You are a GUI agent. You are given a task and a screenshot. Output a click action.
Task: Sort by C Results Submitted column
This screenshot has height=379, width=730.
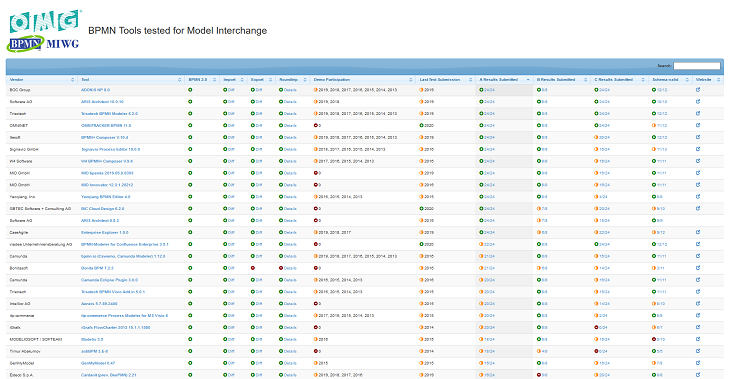(619, 80)
